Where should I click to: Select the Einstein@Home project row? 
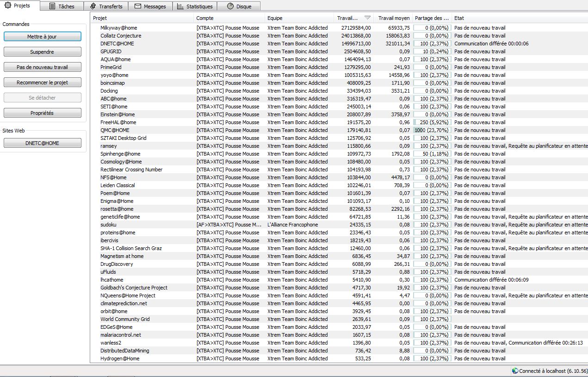(x=339, y=114)
